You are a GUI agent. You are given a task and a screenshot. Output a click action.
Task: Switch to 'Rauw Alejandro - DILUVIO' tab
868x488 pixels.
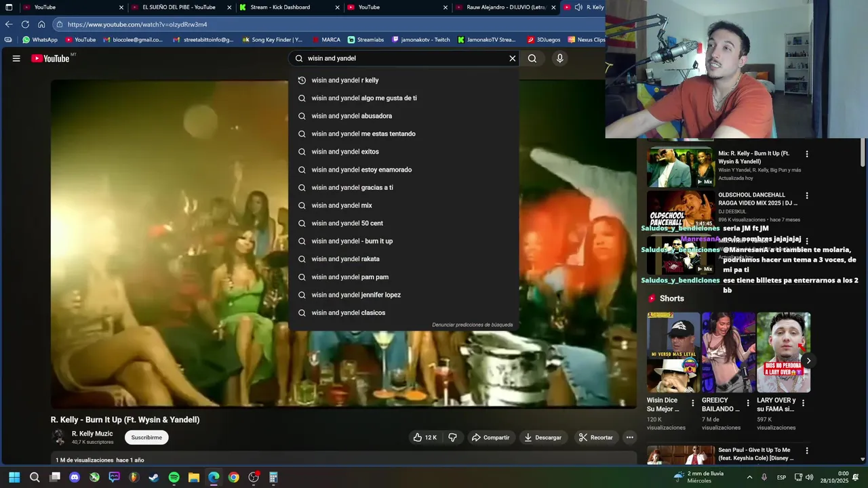point(506,7)
